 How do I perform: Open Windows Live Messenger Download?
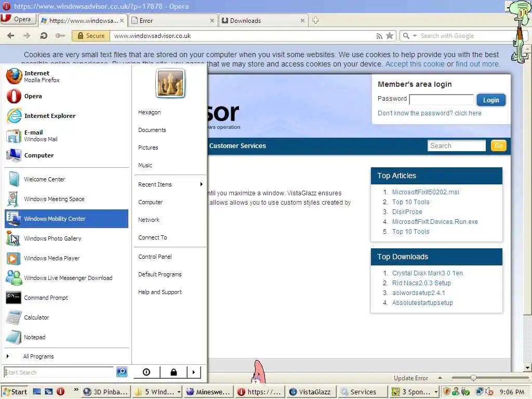[x=66, y=278]
